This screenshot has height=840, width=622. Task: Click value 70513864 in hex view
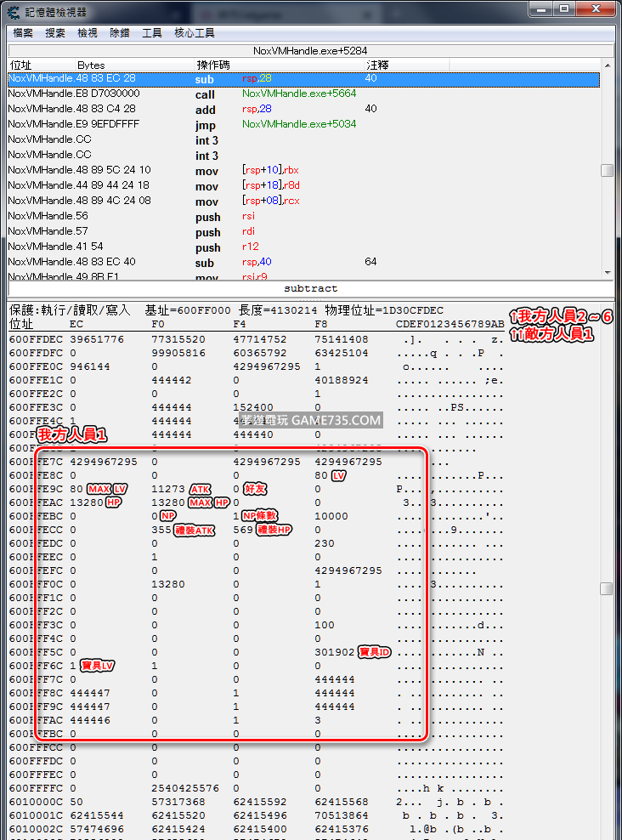(x=342, y=816)
